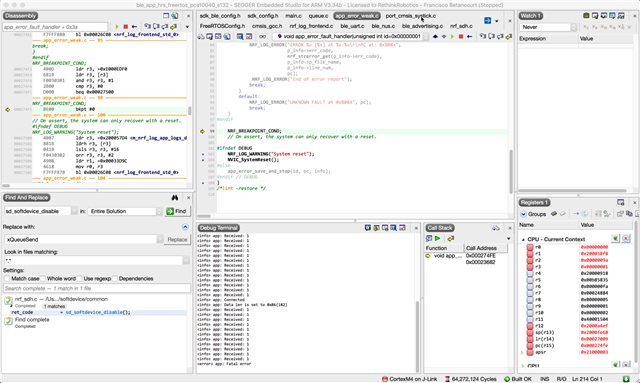This screenshot has height=383, width=640.
Task: Collapse the Replace section with the chevron button
Action: tap(185, 227)
